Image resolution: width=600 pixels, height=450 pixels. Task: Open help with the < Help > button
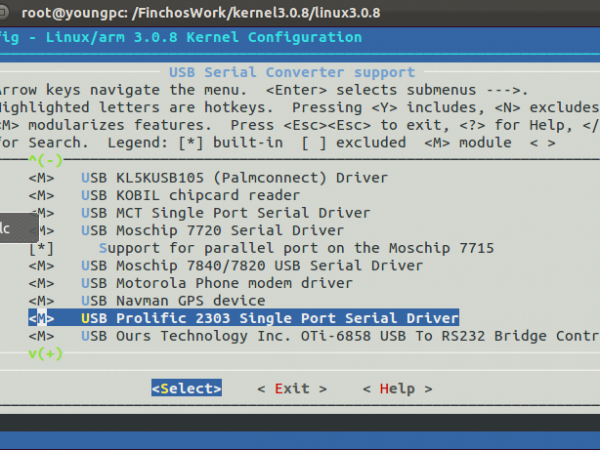tap(389, 388)
